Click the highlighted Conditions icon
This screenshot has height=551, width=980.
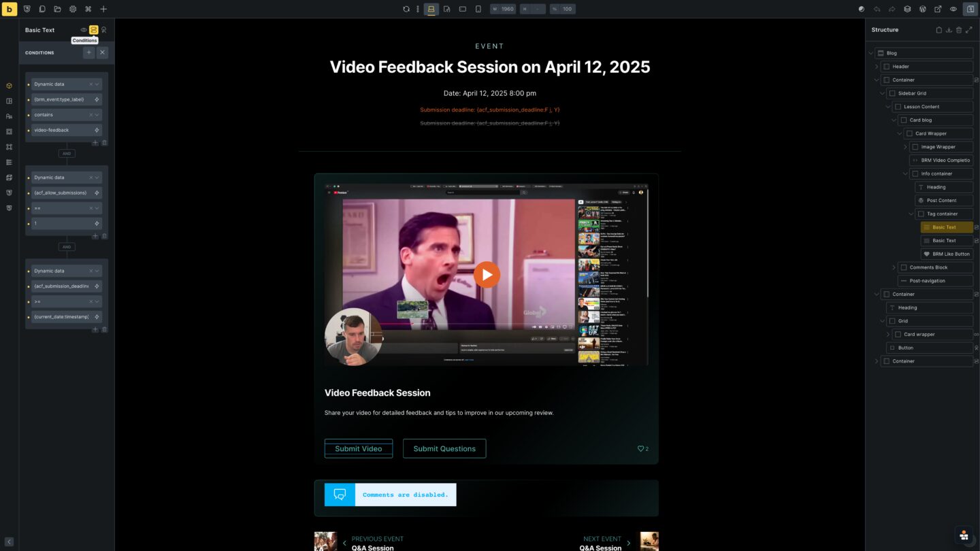coord(94,30)
